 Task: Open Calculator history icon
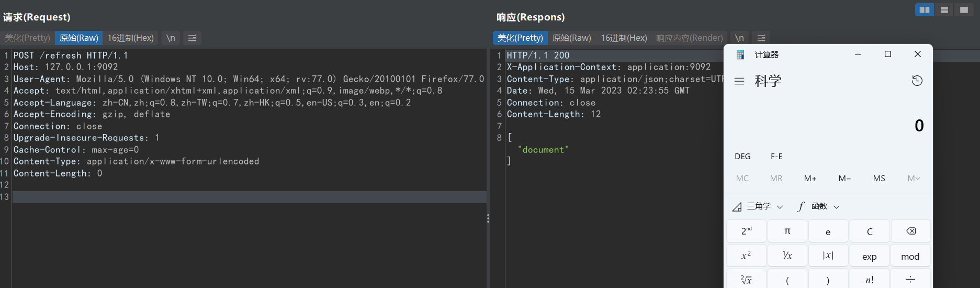(x=917, y=81)
